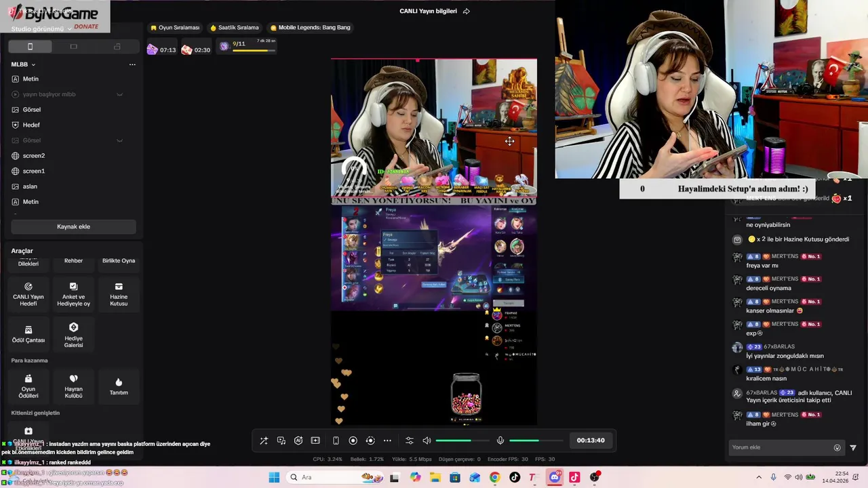Click the record button in bottom toolbar
This screenshot has height=488, width=868.
[x=353, y=441]
